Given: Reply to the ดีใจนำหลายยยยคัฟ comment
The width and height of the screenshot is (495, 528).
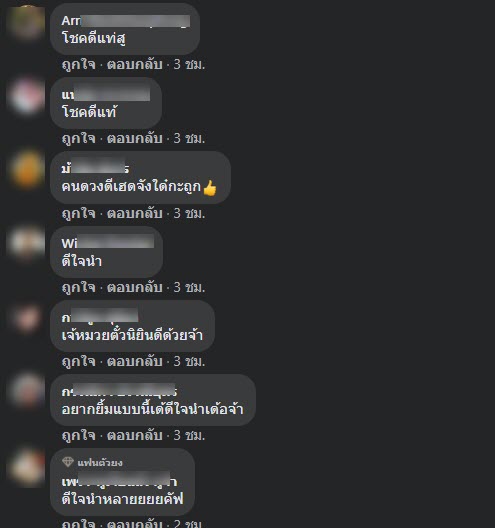Looking at the screenshot, I should pyautogui.click(x=134, y=523).
